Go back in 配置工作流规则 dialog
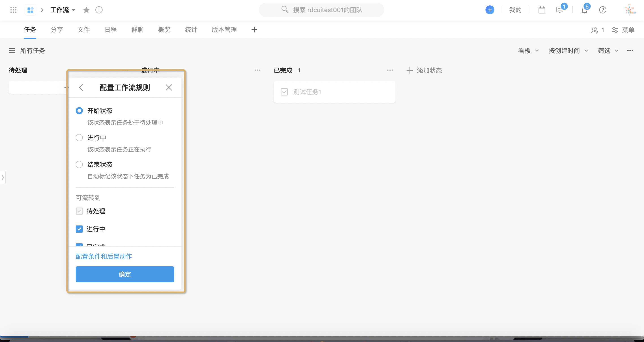The image size is (644, 342). pyautogui.click(x=81, y=88)
